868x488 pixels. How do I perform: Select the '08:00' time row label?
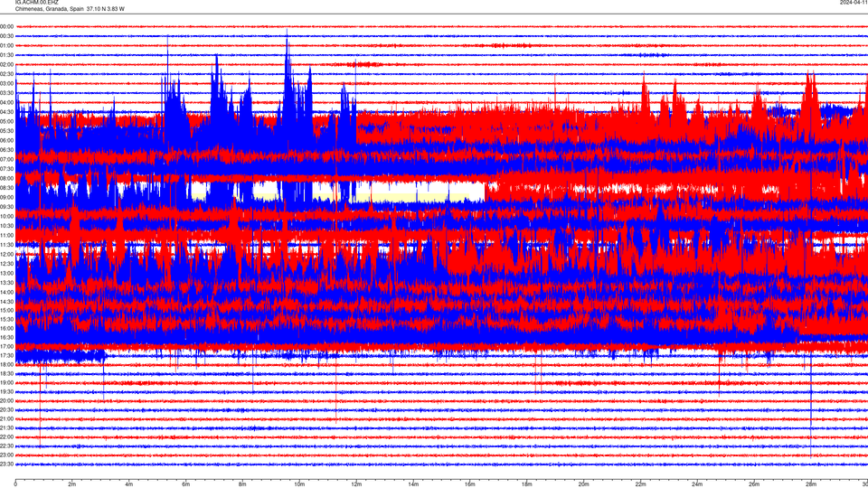[x=6, y=179]
